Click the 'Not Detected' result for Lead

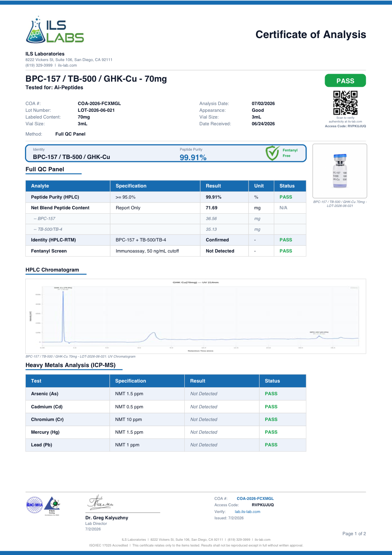point(204,445)
